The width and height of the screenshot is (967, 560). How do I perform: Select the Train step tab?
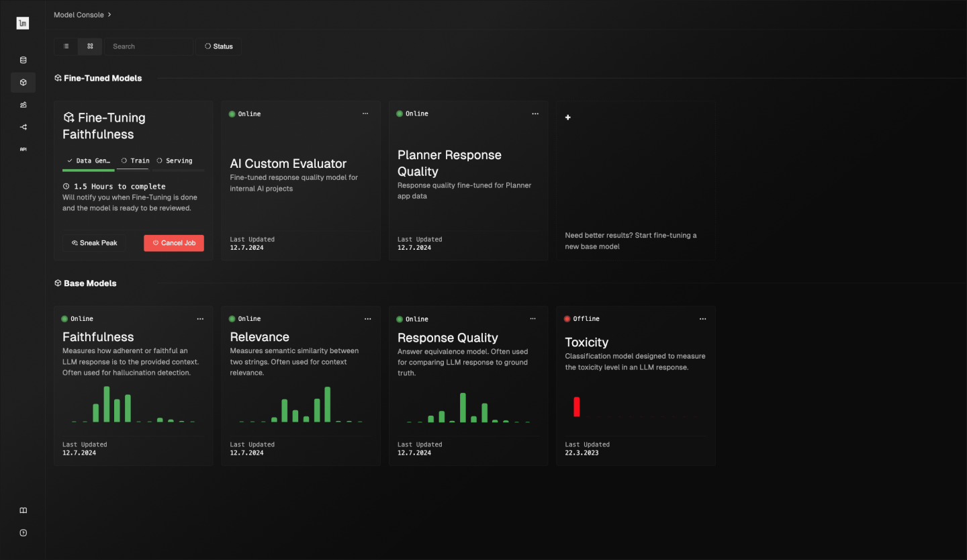click(135, 161)
